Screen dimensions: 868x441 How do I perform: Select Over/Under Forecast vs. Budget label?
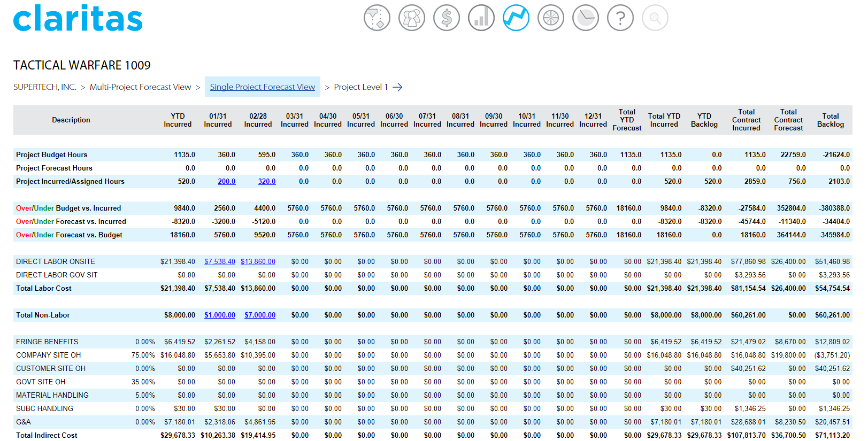[x=70, y=235]
